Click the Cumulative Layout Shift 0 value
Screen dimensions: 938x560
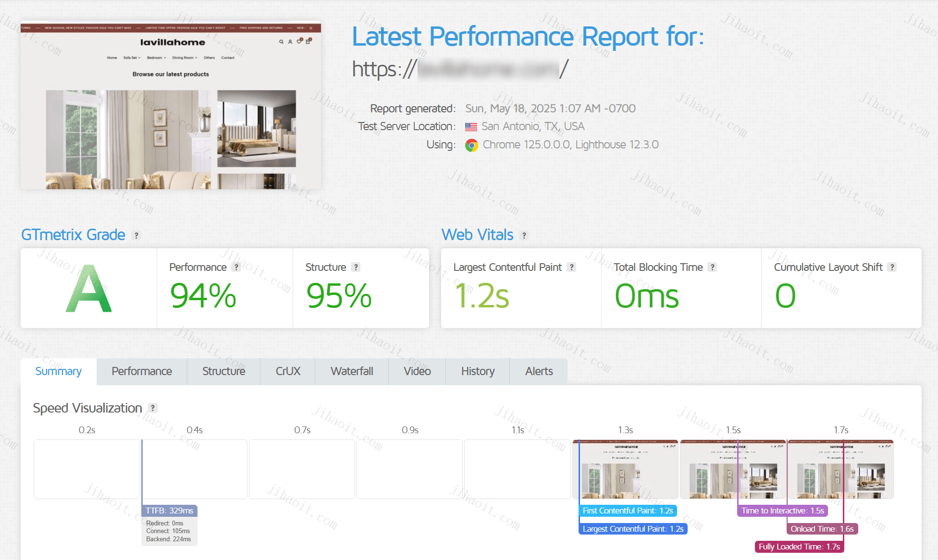pos(785,295)
